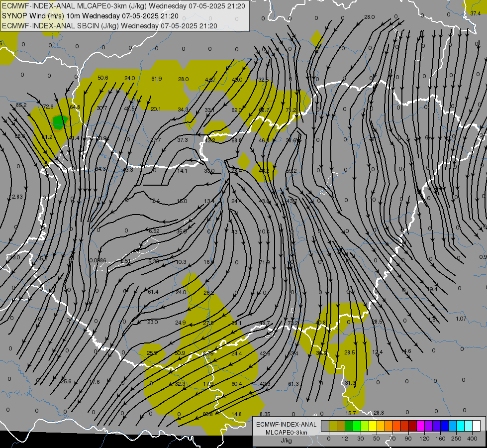Choose the magenta legend swatch
487x448 pixels.
[x=420, y=426]
